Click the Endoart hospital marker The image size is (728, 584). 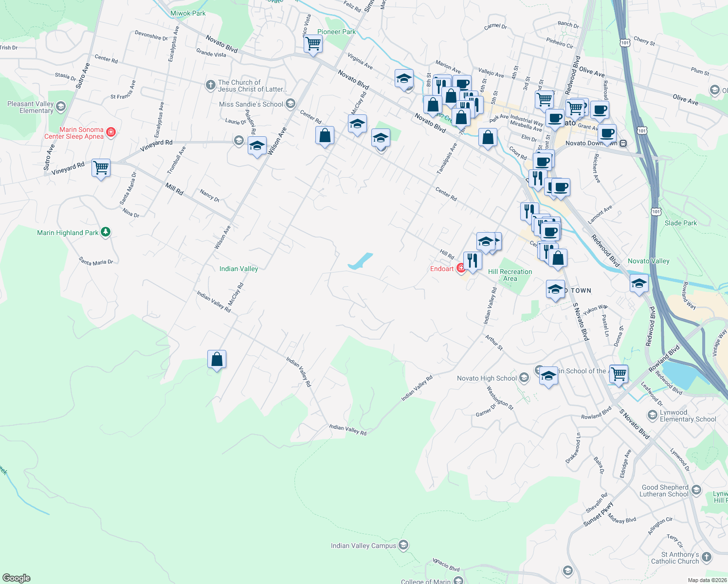[460, 268]
